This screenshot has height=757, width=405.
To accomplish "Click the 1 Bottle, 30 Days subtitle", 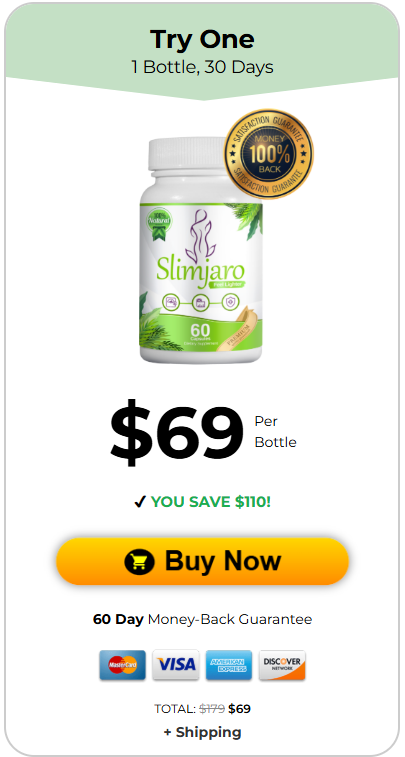I will click(202, 67).
